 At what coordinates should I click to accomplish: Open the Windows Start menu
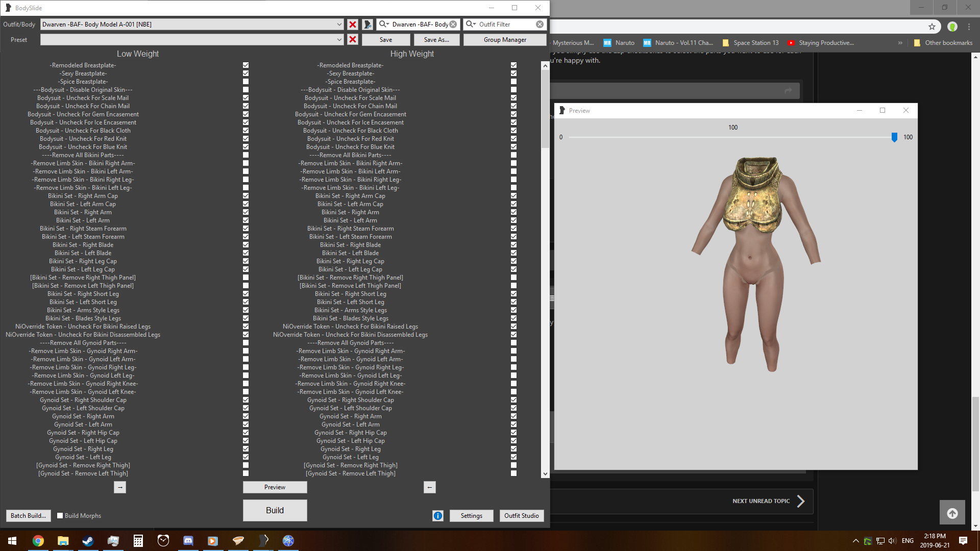tap(12, 541)
